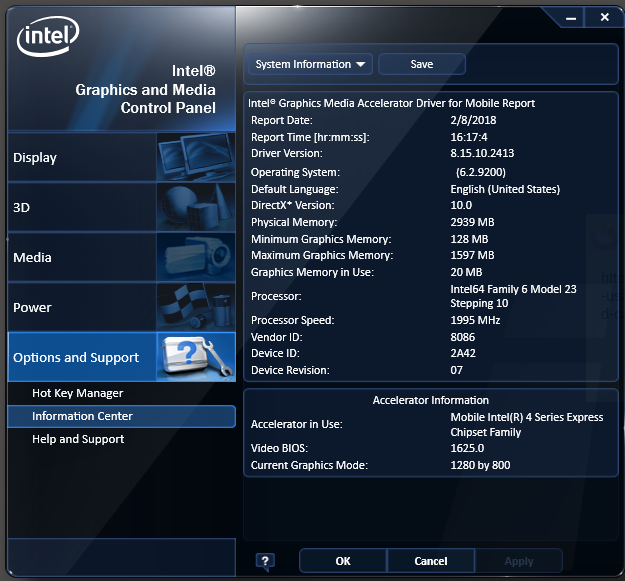The width and height of the screenshot is (625, 581).
Task: Click maximum graphics memory 1597 MB
Action: (x=472, y=255)
